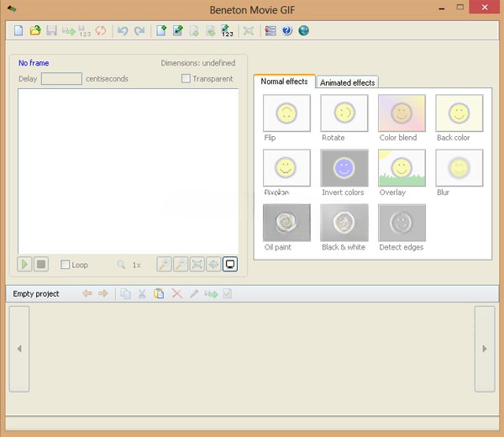Click the green arrow export icon in top toolbar
504x437 pixels.
coord(69,31)
